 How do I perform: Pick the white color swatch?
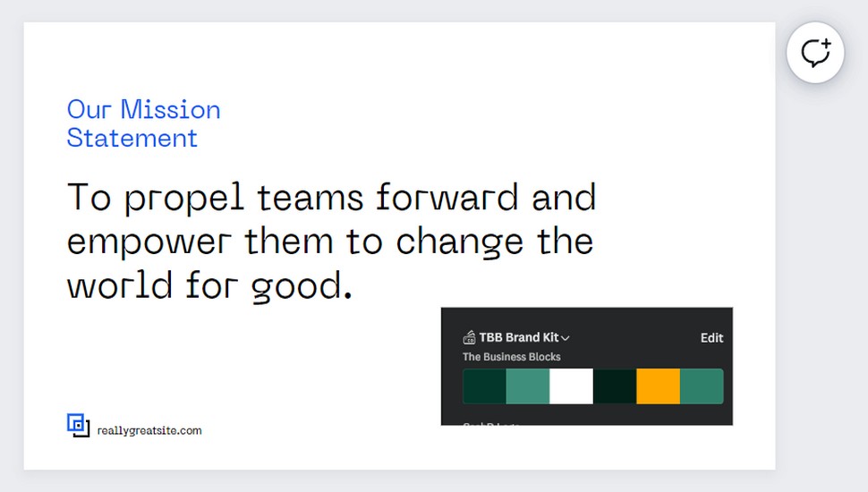(x=571, y=386)
